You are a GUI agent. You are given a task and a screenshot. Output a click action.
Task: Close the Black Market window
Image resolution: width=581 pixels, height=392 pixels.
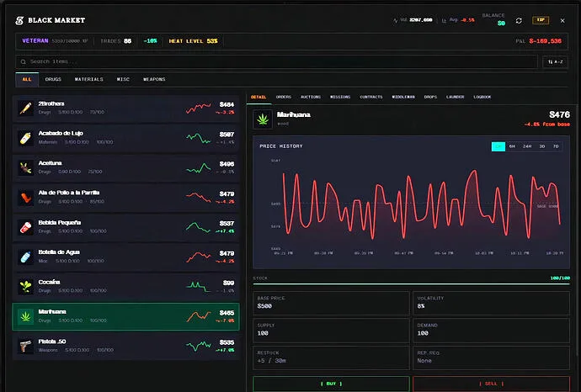(562, 21)
